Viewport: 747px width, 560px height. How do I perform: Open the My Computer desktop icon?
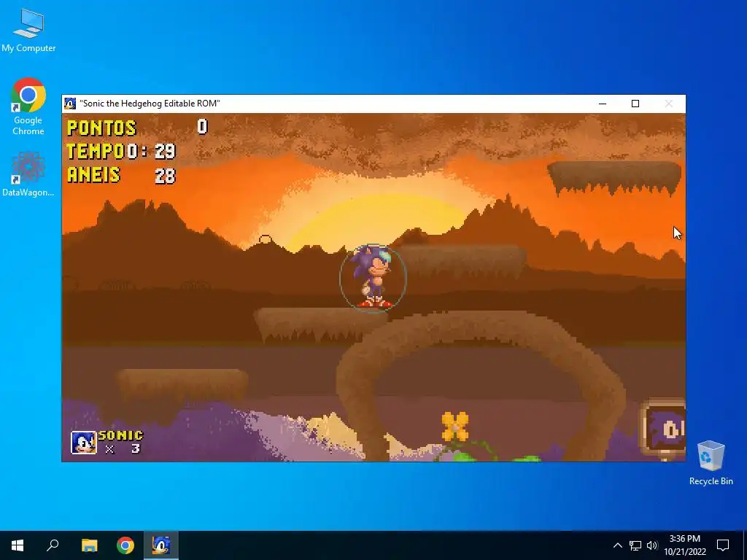pos(28,30)
